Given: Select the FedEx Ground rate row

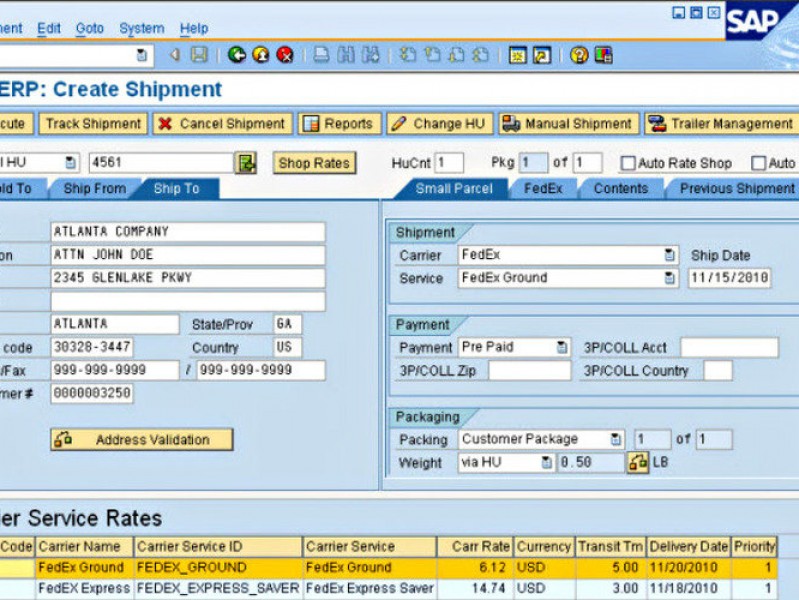Looking at the screenshot, I should 389,568.
